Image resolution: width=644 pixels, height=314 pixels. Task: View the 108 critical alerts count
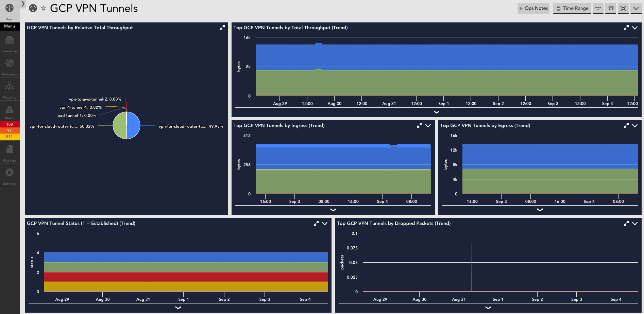(10, 124)
